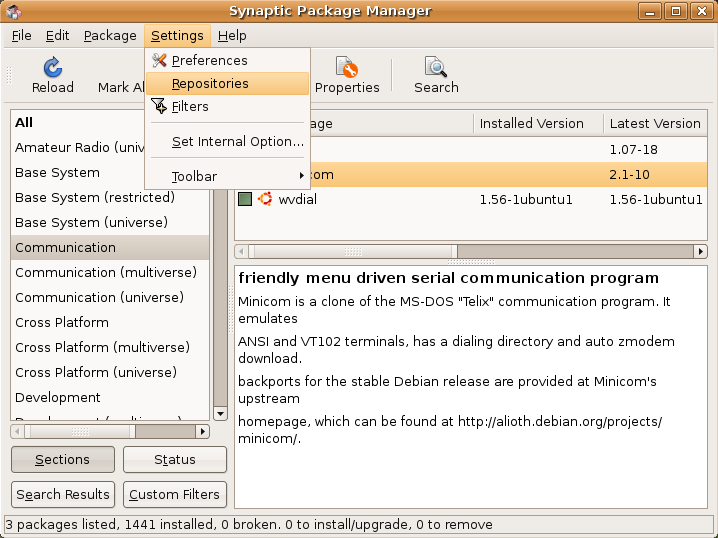Click the Search Results button
The image size is (718, 538).
pos(63,495)
